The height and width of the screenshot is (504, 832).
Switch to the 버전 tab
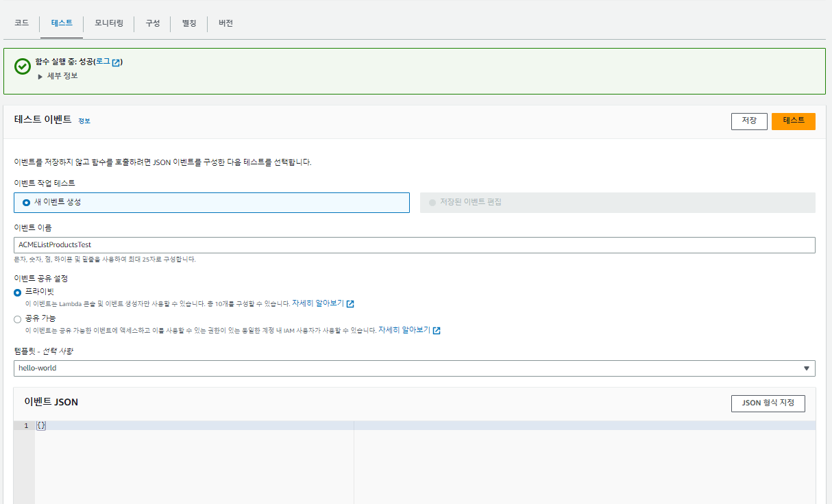pos(225,23)
